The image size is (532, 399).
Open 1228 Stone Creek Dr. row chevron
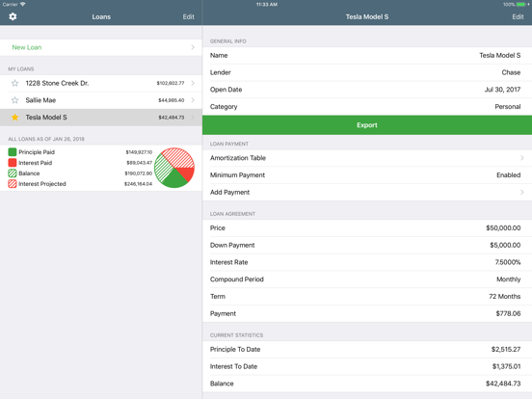pyautogui.click(x=193, y=83)
